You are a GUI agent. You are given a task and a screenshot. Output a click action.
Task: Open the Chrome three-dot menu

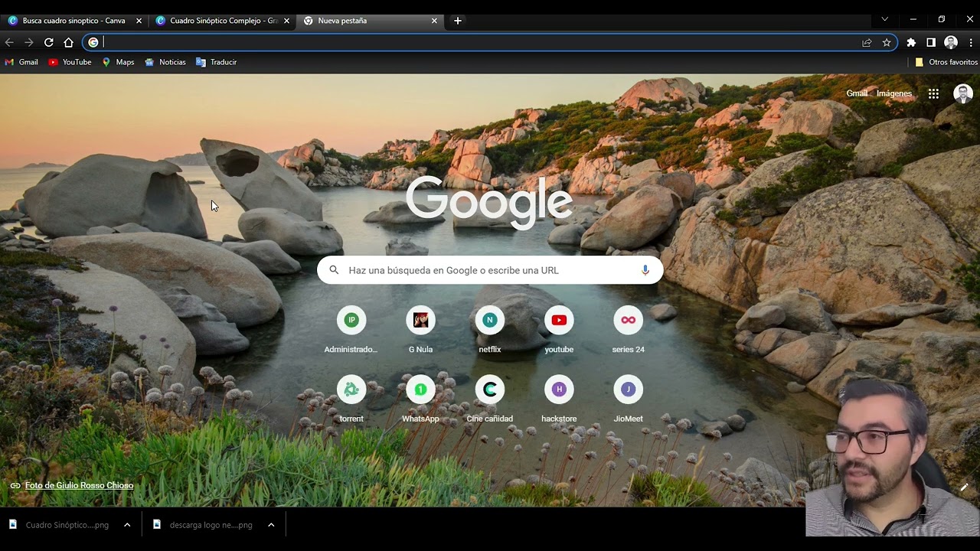click(x=971, y=43)
